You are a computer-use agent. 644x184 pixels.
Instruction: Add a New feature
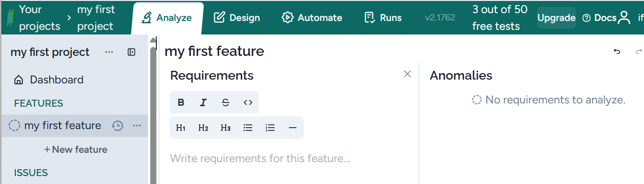pos(75,150)
